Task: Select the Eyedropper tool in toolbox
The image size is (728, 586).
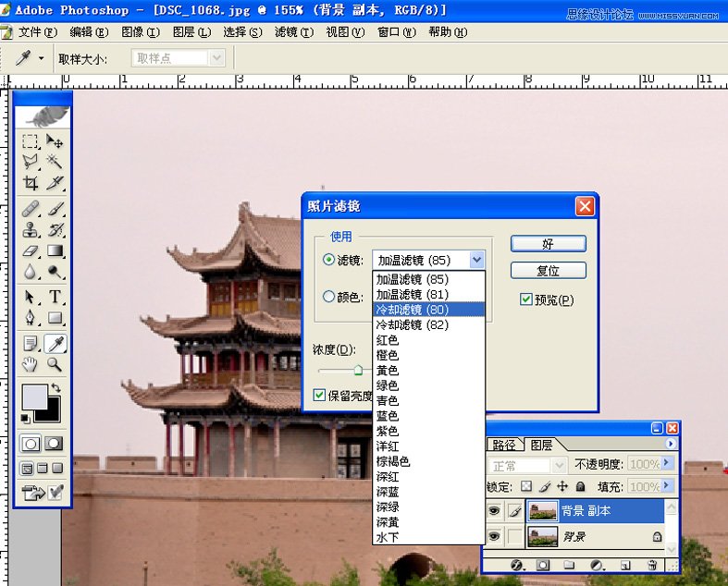Action: click(55, 344)
